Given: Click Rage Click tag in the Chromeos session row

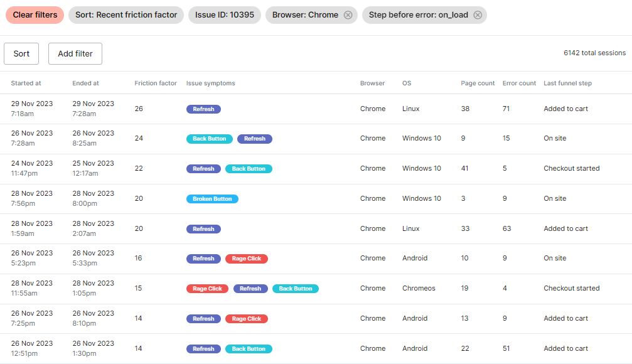Looking at the screenshot, I should (x=207, y=289).
